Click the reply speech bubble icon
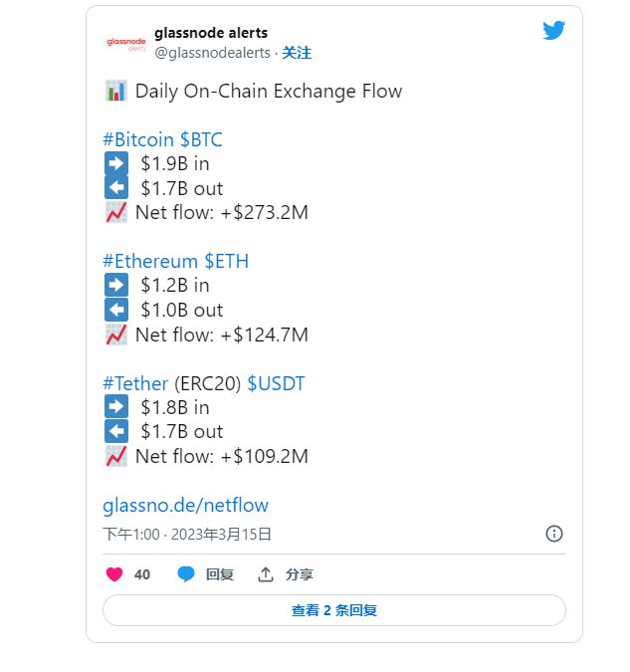Viewport: 630px width, 672px height. click(186, 574)
